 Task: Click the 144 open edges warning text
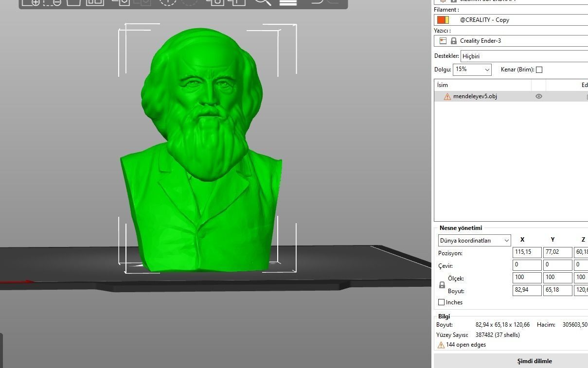click(466, 345)
